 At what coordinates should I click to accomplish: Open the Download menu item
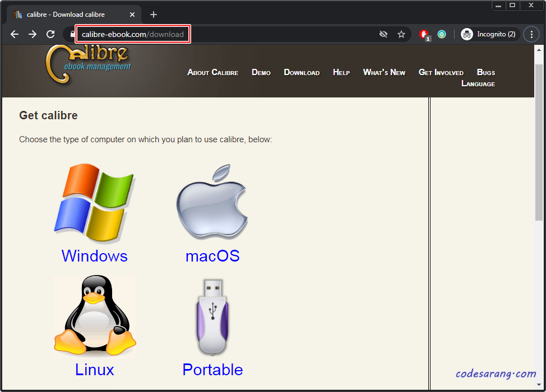coord(302,72)
